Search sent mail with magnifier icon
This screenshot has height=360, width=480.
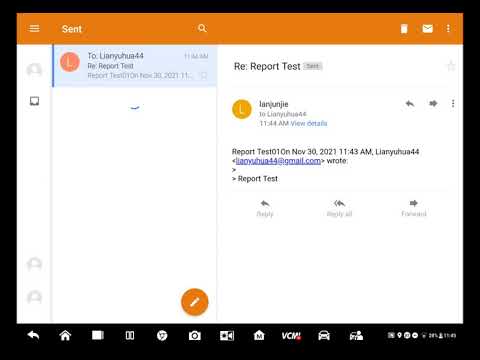click(202, 28)
